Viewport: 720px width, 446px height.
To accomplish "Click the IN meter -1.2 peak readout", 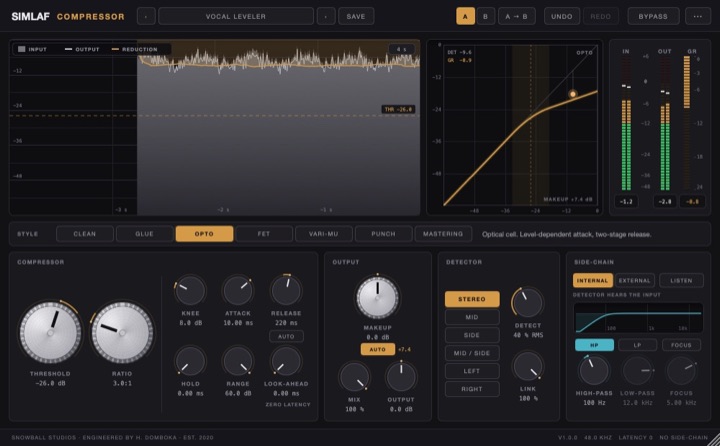I will [626, 201].
